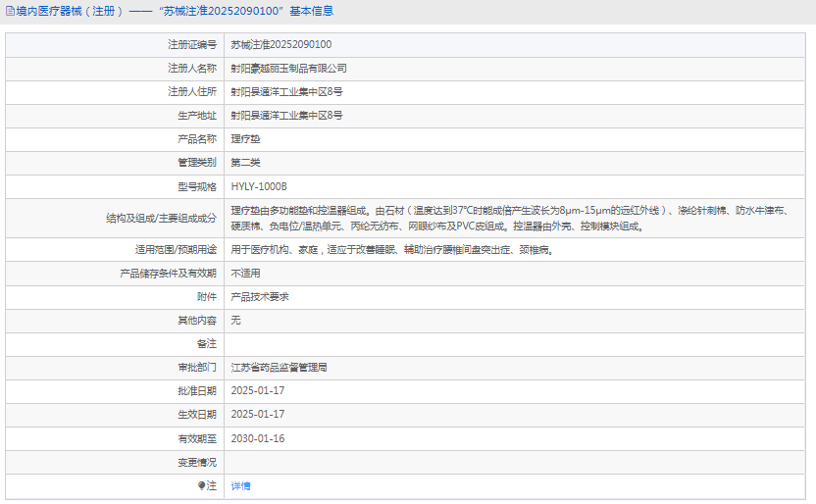Image resolution: width=816 pixels, height=504 pixels.
Task: Click the bullet icon beside the 注 label
Action: pos(201,485)
